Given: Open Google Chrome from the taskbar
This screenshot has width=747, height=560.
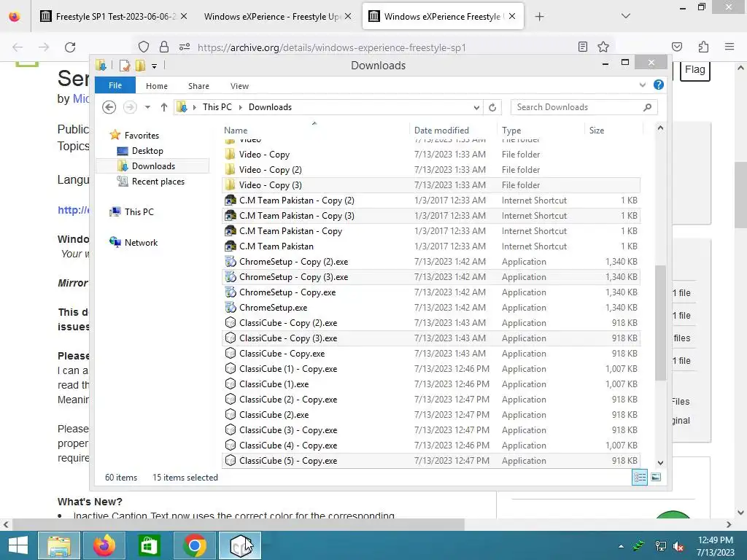Looking at the screenshot, I should 194,545.
